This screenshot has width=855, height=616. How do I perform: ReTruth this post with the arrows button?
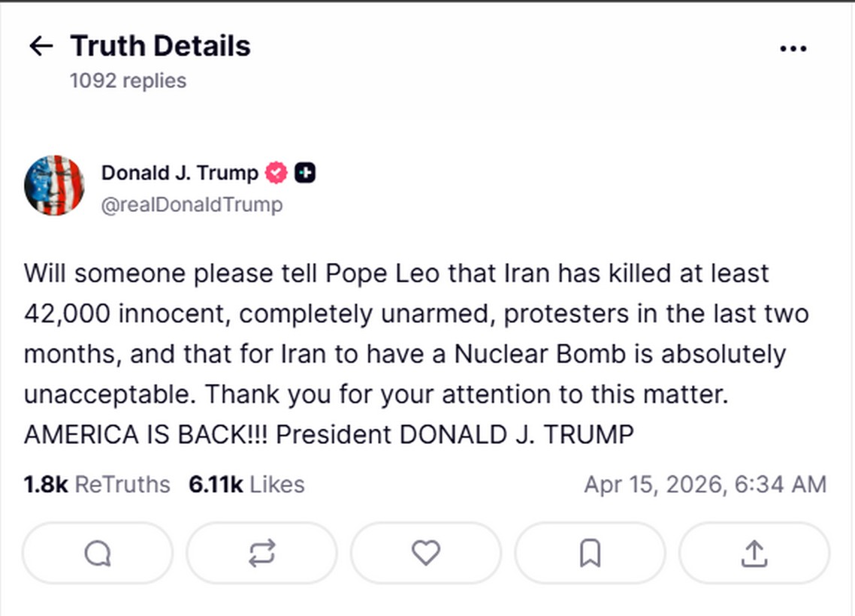point(261,554)
